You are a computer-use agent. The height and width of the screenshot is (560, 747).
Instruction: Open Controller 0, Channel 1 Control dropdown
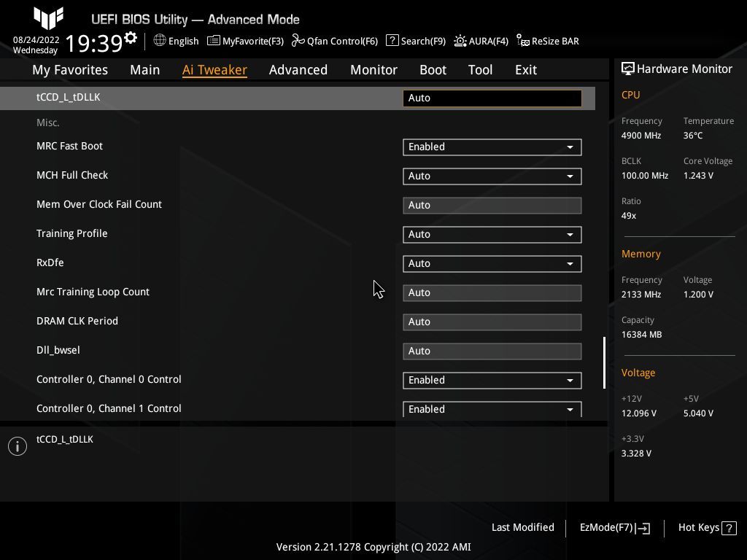tap(492, 409)
